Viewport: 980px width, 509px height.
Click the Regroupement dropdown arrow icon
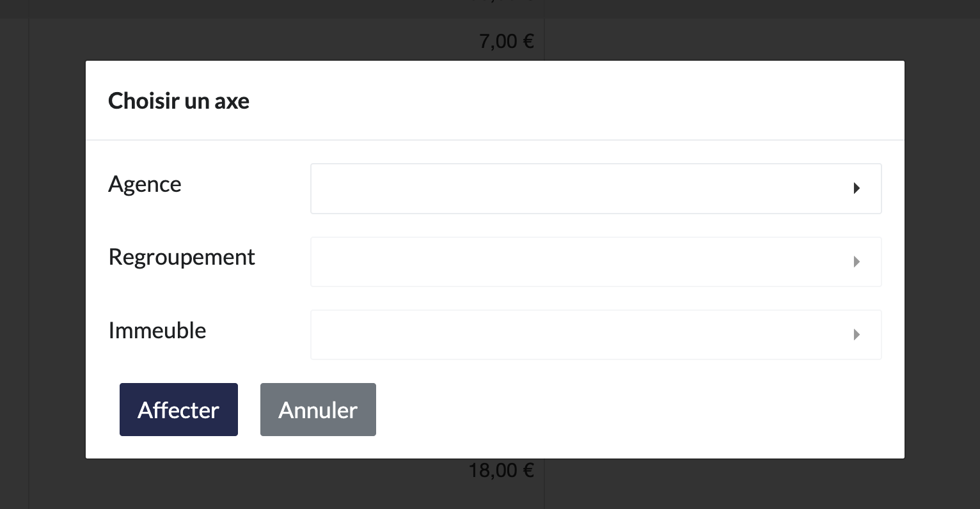(856, 262)
